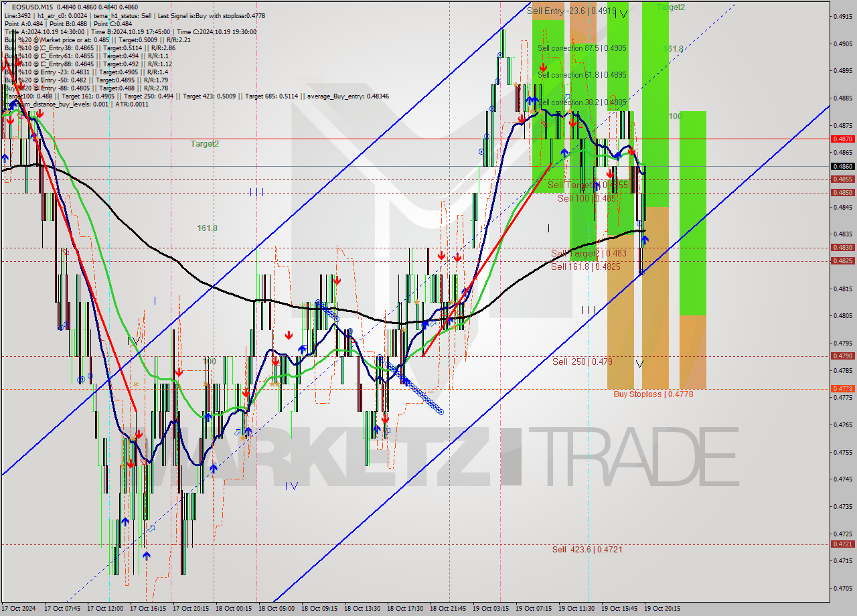
Task: Select the 'Sell 100 | 0.485' annotation
Action: click(587, 198)
